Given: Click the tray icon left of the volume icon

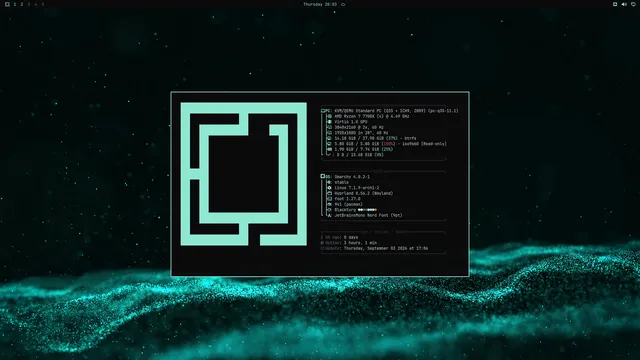Looking at the screenshot, I should click(x=615, y=4).
